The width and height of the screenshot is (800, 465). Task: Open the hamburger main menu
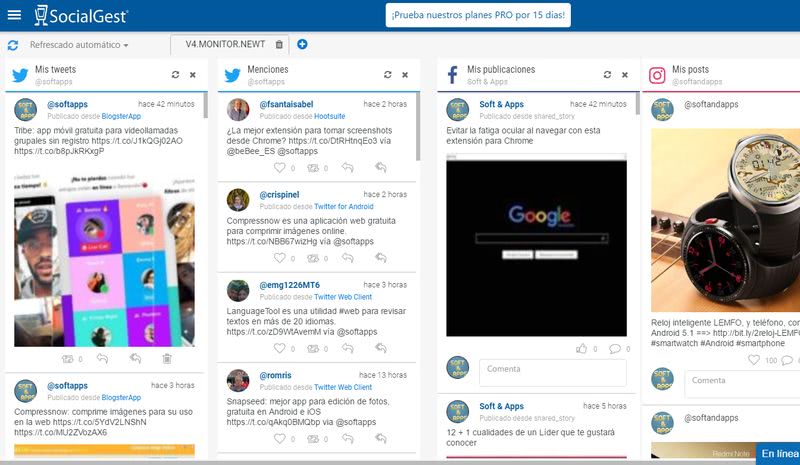[x=14, y=15]
